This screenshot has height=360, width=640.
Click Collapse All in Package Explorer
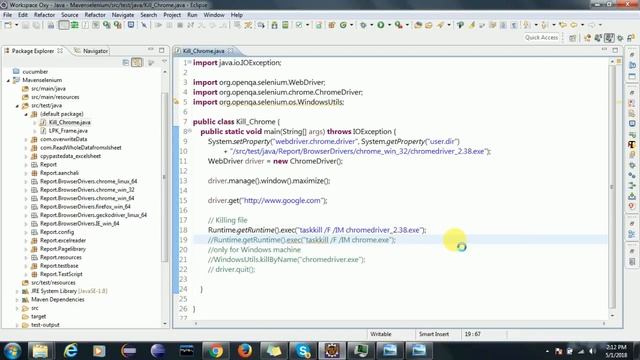(x=126, y=62)
